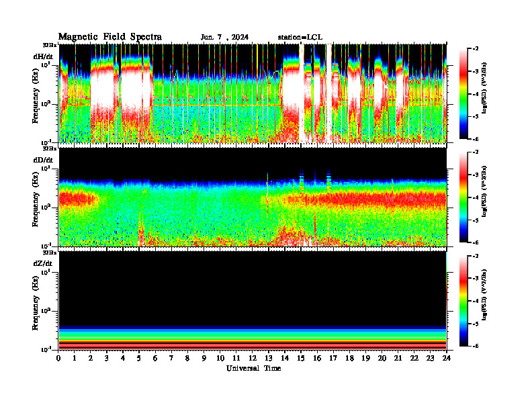
Task: Click the "dD/dt" panel label
Action: tap(43, 160)
